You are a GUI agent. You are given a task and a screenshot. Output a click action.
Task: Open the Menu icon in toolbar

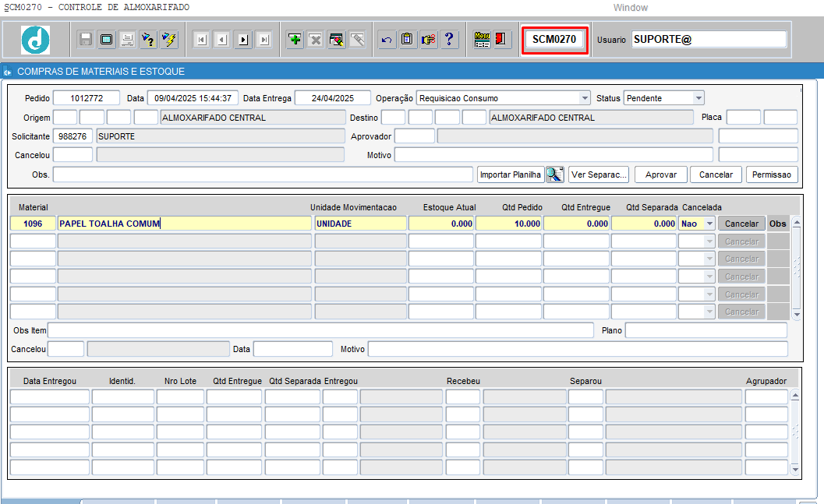pyautogui.click(x=483, y=40)
